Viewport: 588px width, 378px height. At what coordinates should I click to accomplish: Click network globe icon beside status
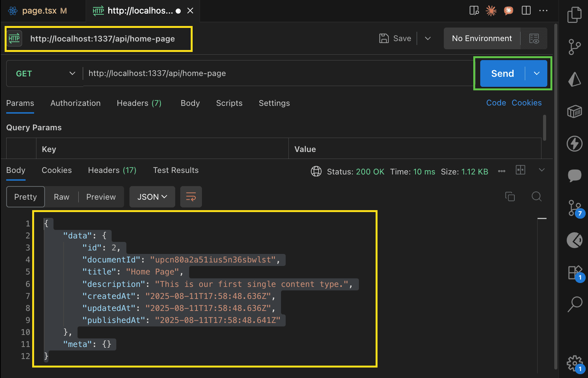click(316, 171)
